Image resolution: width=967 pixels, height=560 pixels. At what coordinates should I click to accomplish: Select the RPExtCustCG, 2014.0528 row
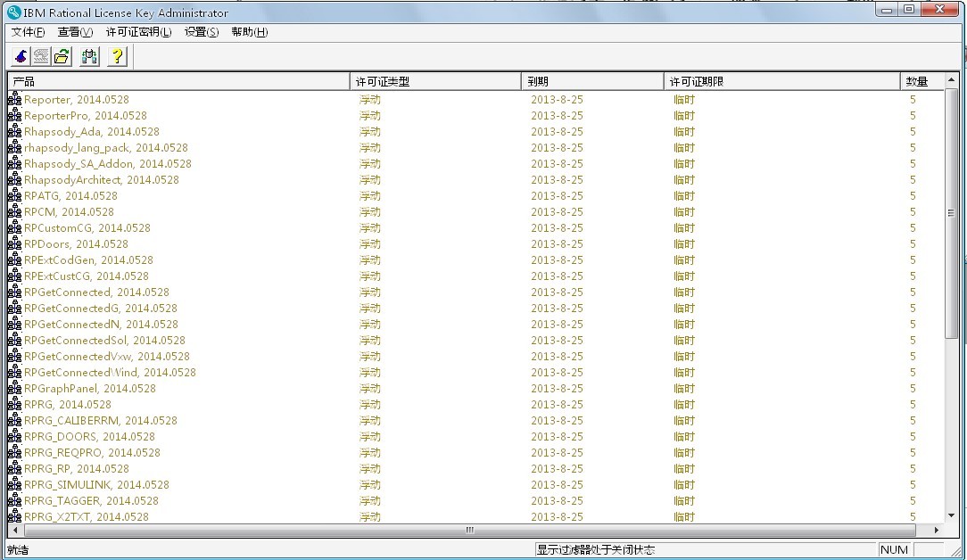475,276
